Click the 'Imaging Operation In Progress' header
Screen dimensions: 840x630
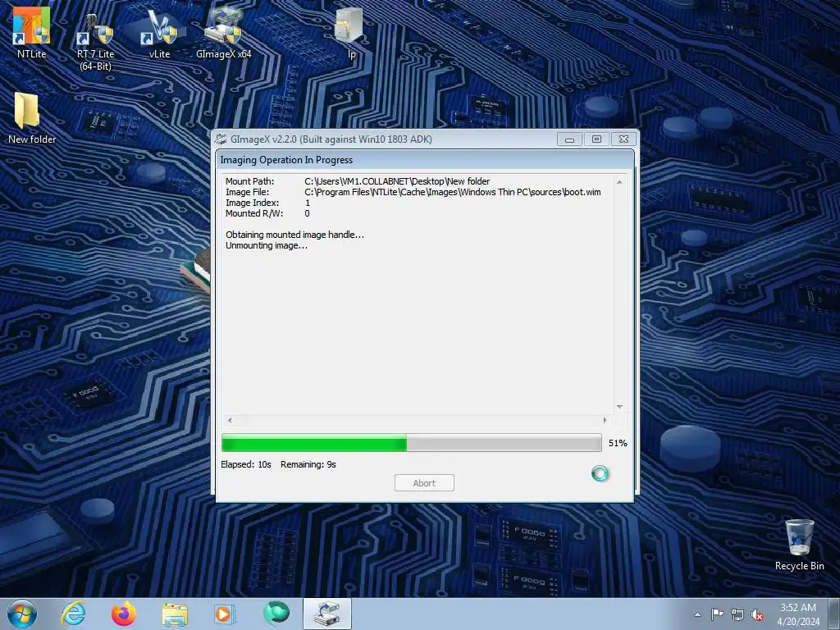286,160
